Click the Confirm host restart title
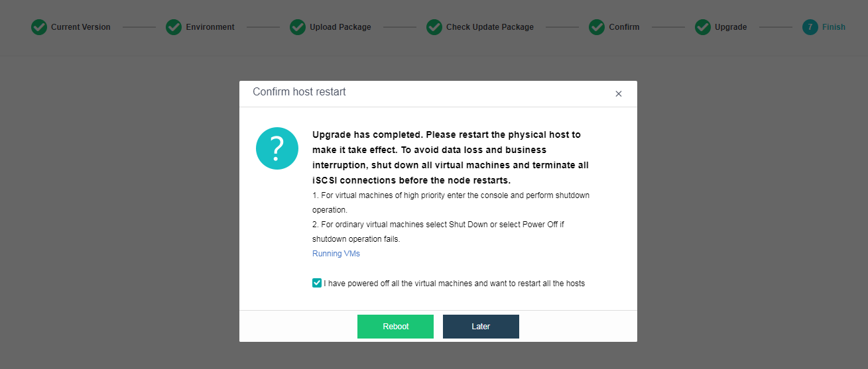The width and height of the screenshot is (868, 369). click(x=299, y=92)
